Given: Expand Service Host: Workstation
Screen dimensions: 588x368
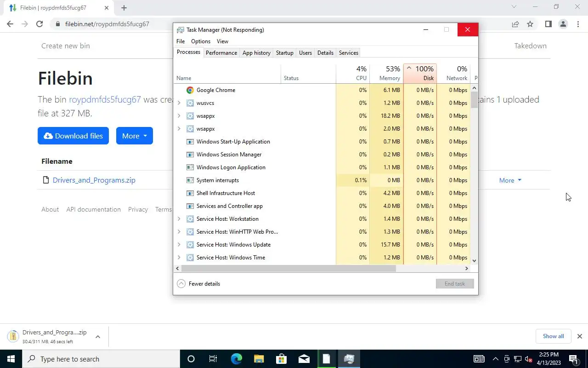Looking at the screenshot, I should point(179,219).
